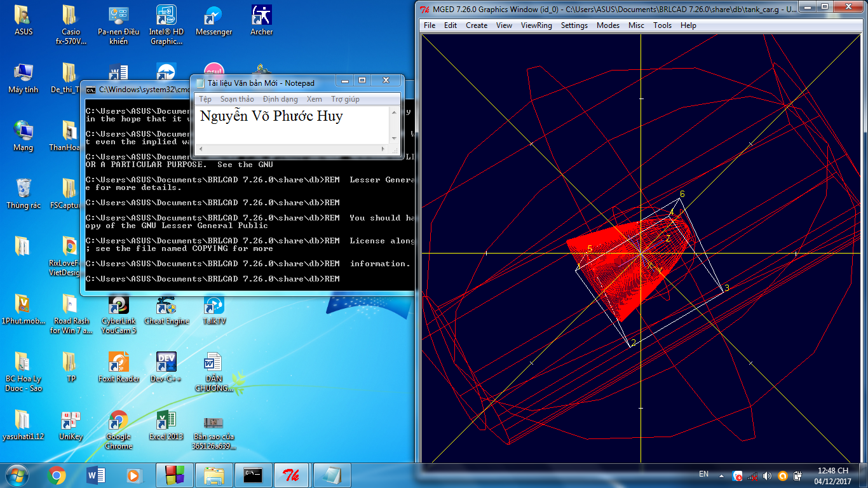Click the Notepad text 'Nguyễn Võ Phước Huy'
Viewport: 868px width, 488px height.
[271, 116]
